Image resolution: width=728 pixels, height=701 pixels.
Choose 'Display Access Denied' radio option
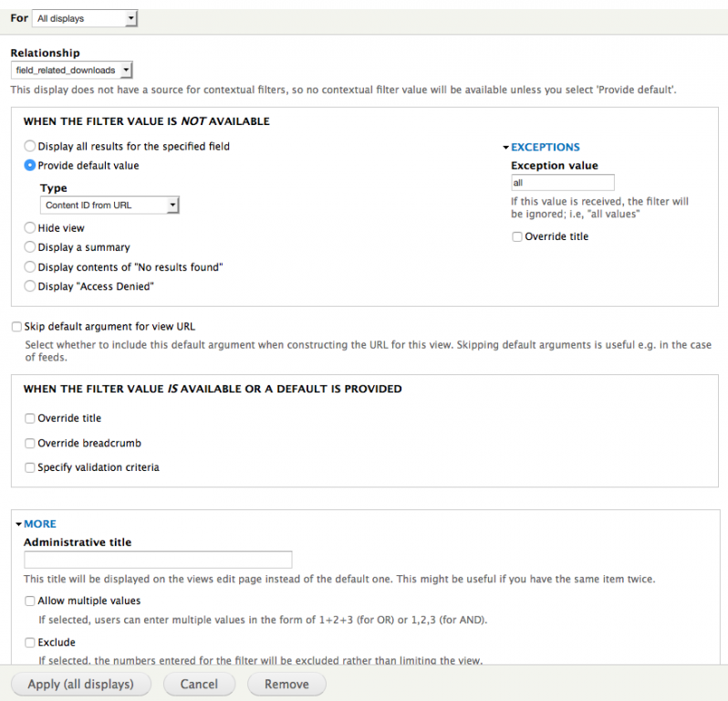31,287
